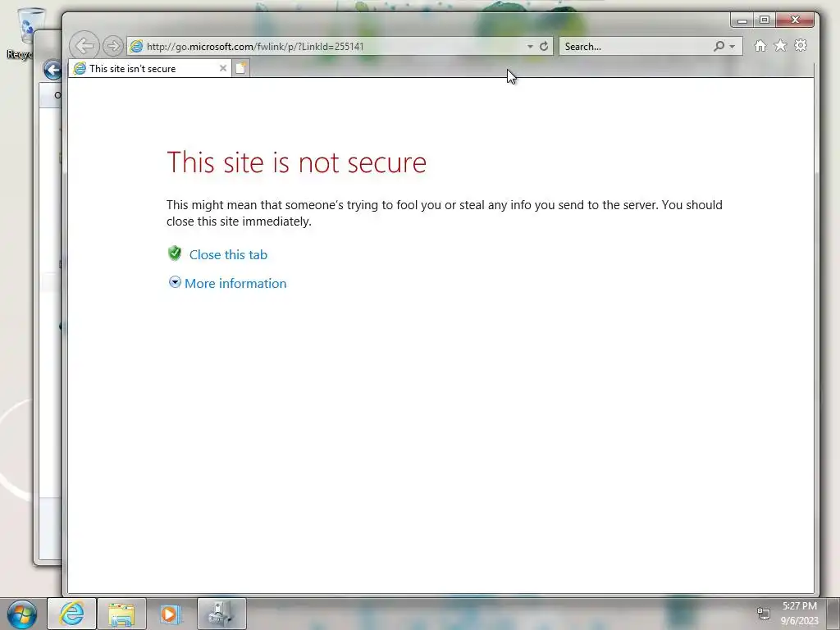
Task: Click the forward navigation arrow in browser
Action: [x=112, y=46]
